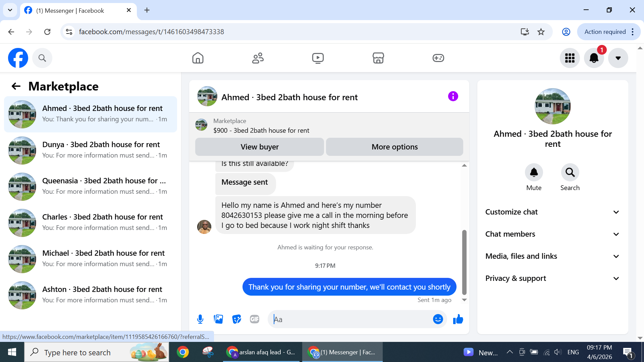The height and width of the screenshot is (362, 644).
Task: Open the Facebook logo home link
Action: (x=18, y=58)
